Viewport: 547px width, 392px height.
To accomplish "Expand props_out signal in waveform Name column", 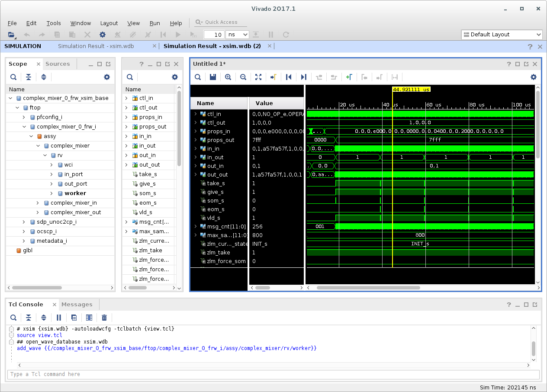I will point(196,140).
